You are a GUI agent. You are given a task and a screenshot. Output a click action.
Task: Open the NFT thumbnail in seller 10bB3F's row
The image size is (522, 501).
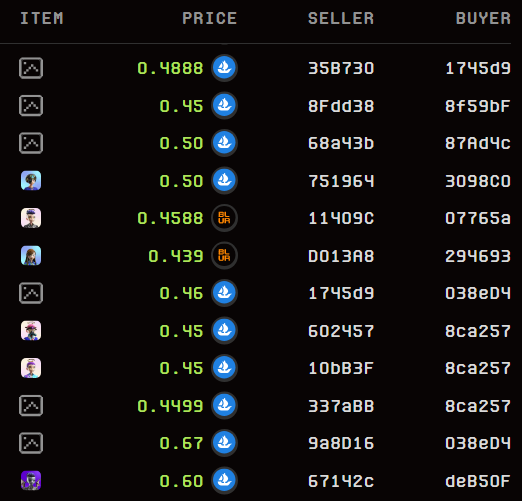pos(31,368)
